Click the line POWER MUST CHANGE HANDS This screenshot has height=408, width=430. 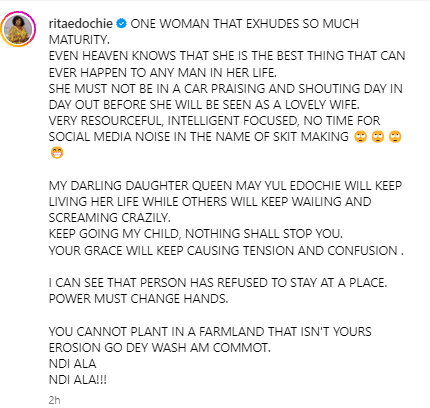click(138, 299)
